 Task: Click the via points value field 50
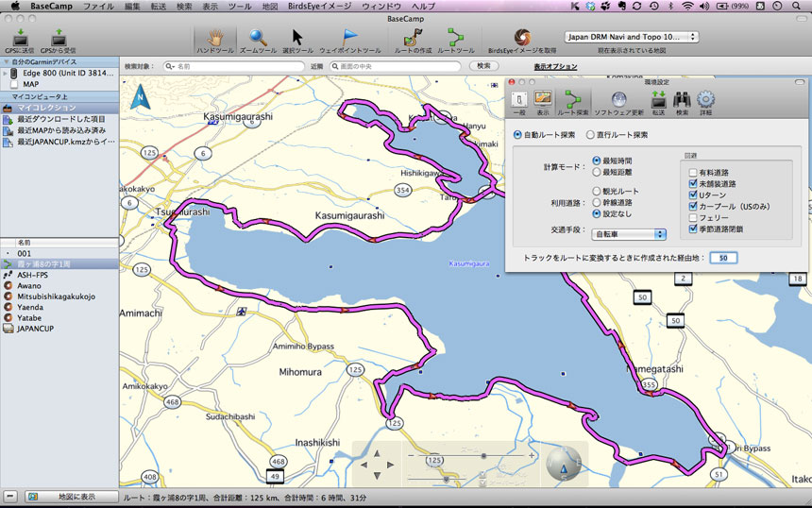coord(723,258)
